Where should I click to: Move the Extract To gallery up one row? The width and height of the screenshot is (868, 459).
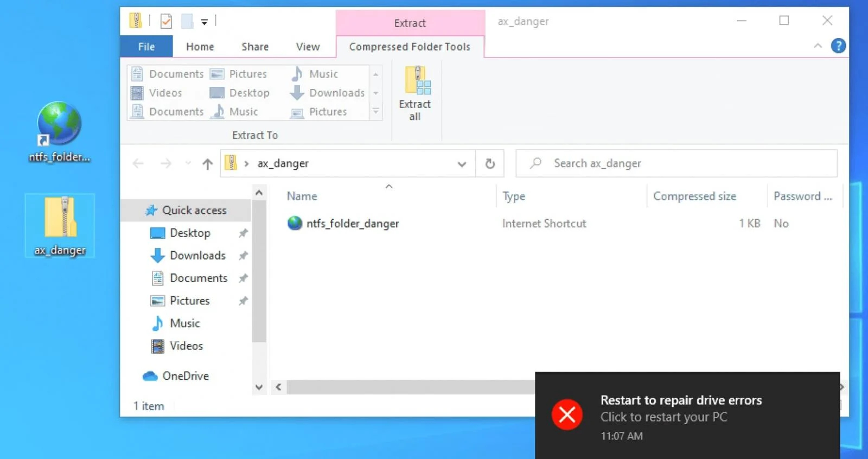(375, 74)
